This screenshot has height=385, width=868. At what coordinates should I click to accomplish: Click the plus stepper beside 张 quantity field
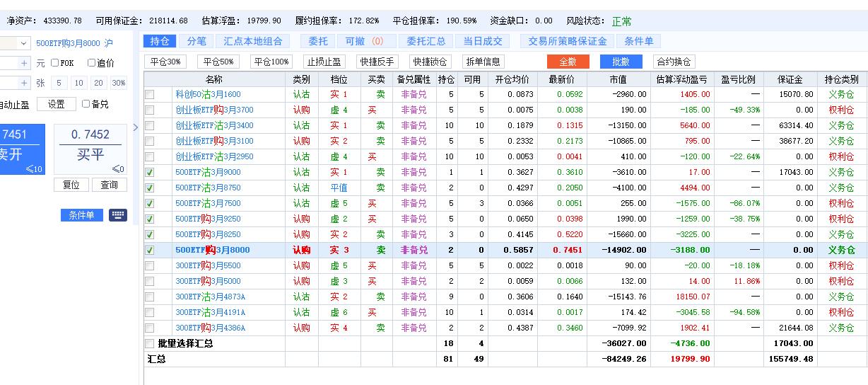(24, 83)
